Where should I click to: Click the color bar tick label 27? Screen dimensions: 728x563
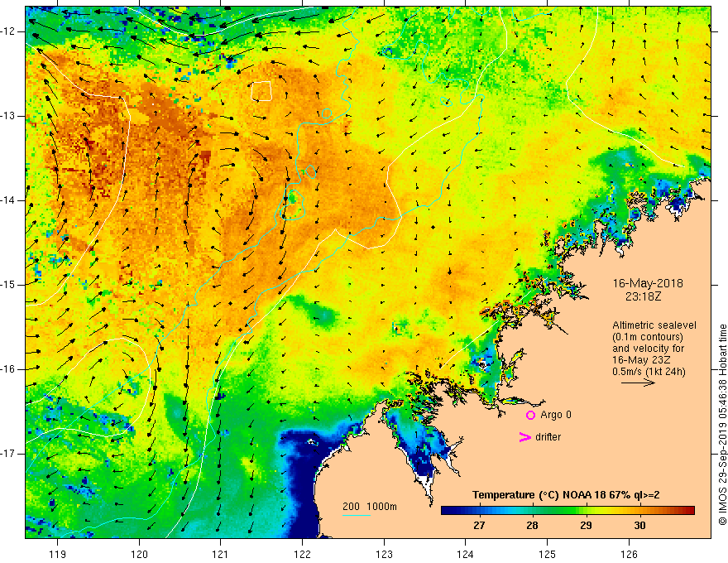click(479, 526)
